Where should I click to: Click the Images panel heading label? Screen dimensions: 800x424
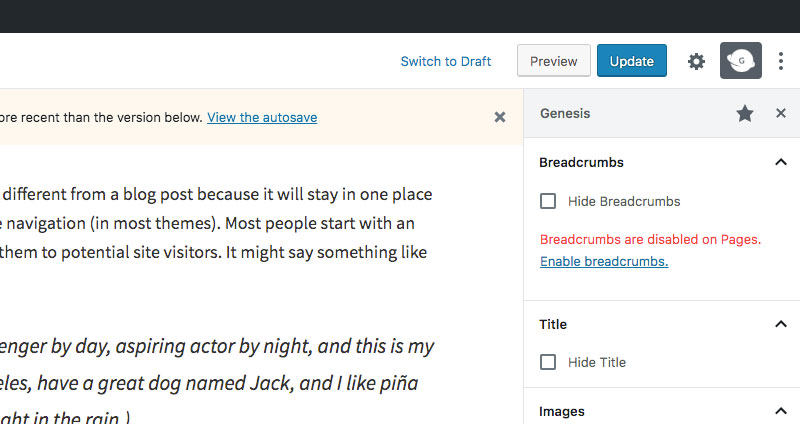click(562, 411)
